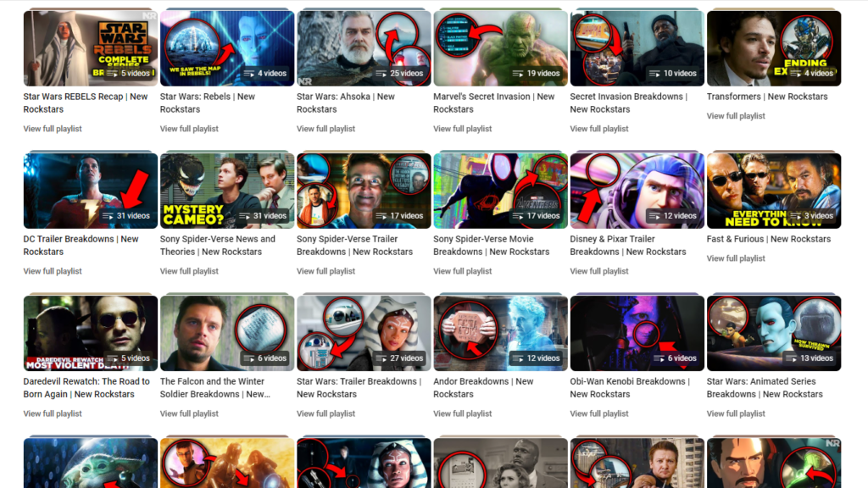View full playlist under Animated Series Breakdowns
The width and height of the screenshot is (868, 488).
coord(737,413)
